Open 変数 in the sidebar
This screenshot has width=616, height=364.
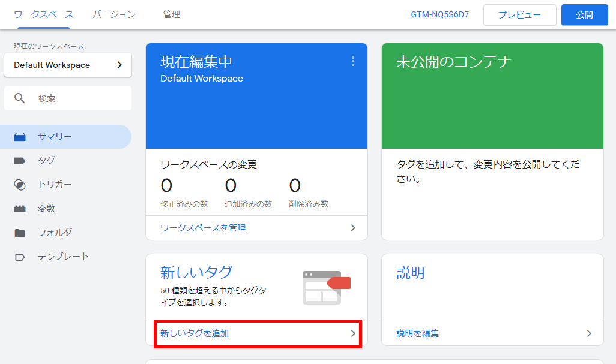coord(65,209)
